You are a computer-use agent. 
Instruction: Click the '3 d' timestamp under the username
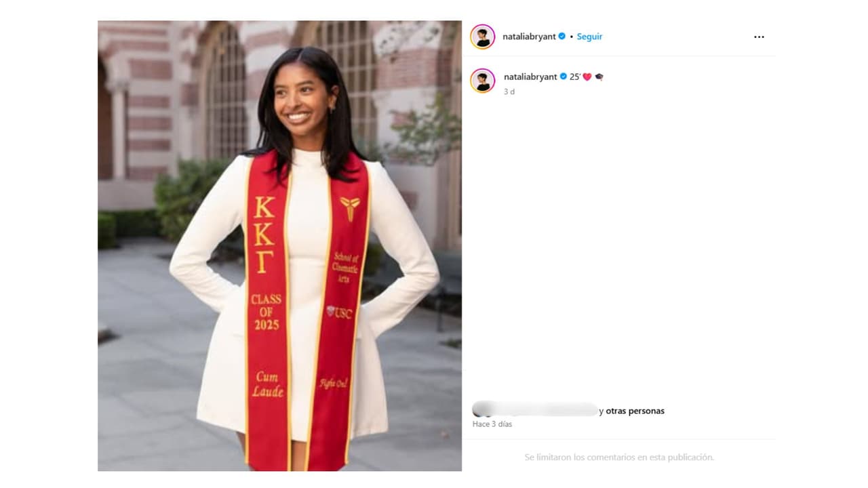click(509, 91)
